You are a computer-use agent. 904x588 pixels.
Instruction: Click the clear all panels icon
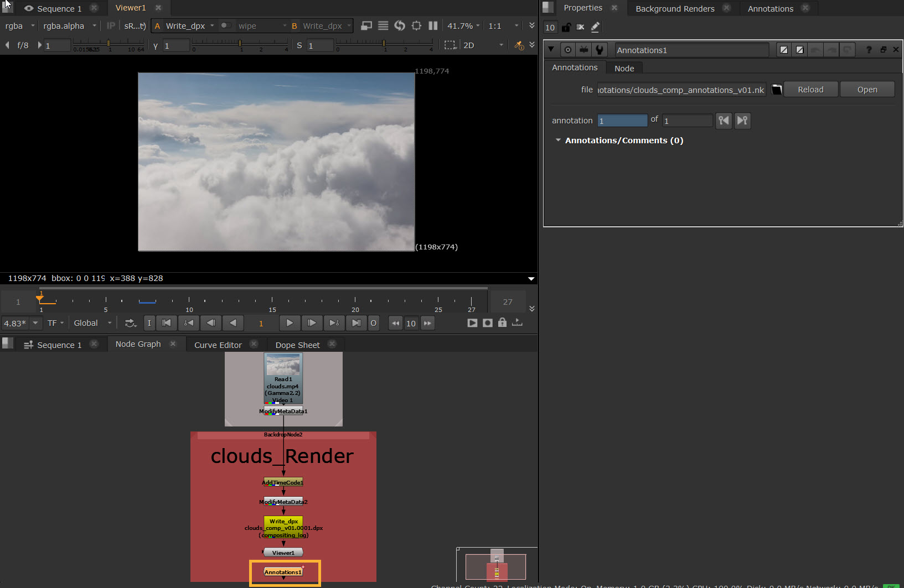pyautogui.click(x=580, y=27)
